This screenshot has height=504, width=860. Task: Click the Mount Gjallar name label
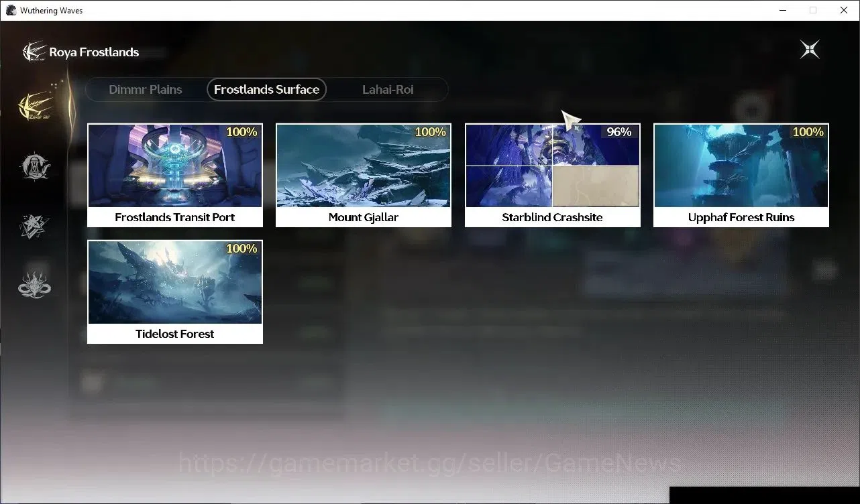[x=364, y=217]
